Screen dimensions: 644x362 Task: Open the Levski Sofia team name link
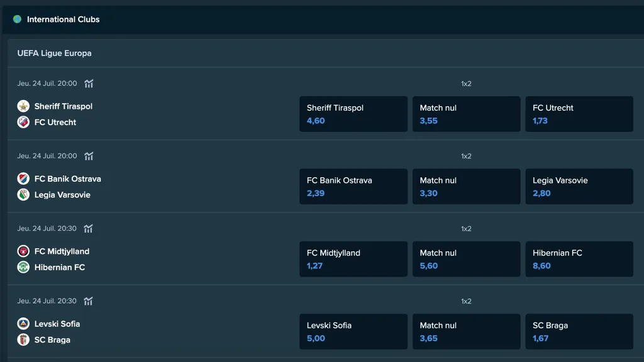click(x=57, y=324)
